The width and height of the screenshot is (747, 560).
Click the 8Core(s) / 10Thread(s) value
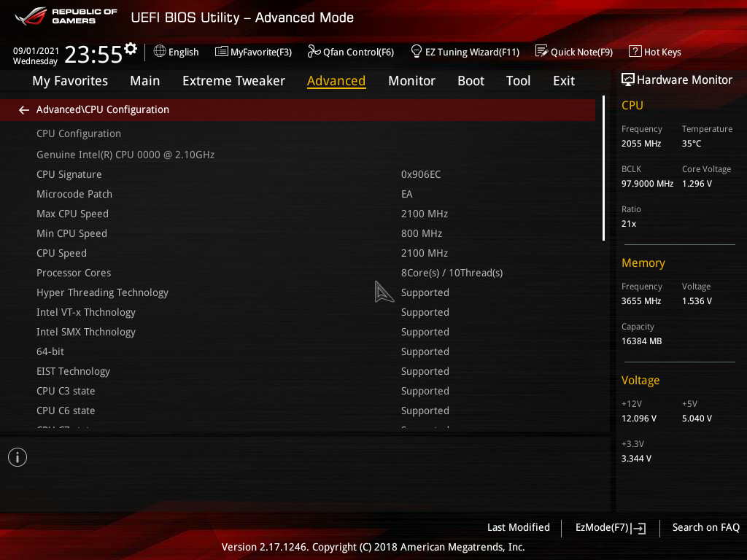pyautogui.click(x=452, y=273)
